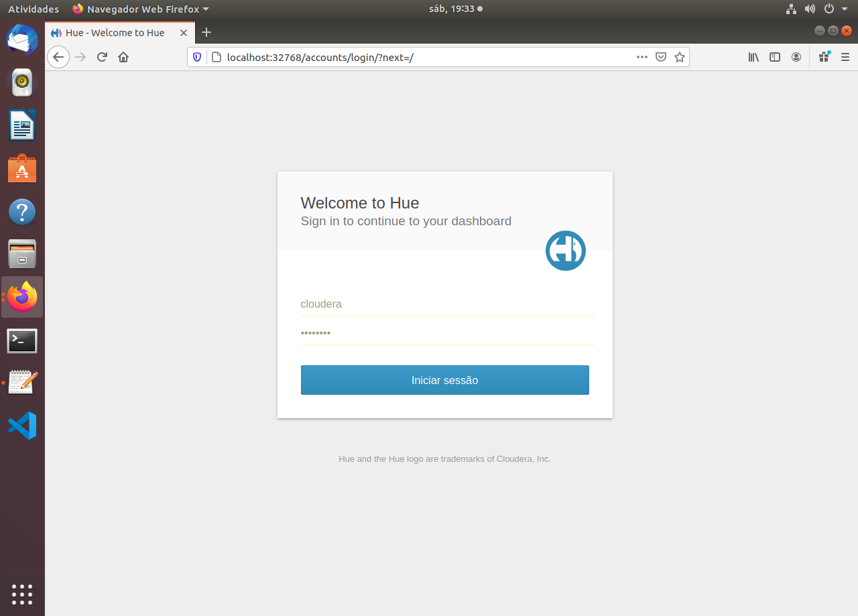The height and width of the screenshot is (616, 858).
Task: Open What's New gift icon
Action: 824,57
